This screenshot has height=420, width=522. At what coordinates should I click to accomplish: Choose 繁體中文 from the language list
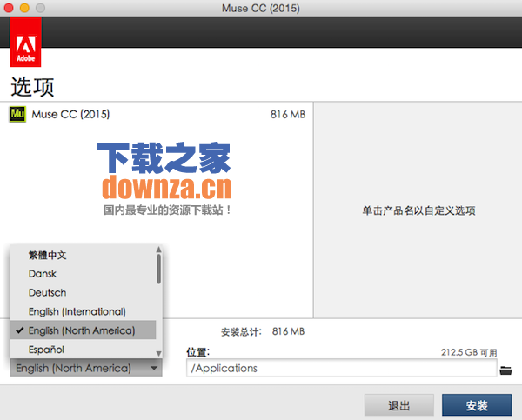(x=48, y=256)
